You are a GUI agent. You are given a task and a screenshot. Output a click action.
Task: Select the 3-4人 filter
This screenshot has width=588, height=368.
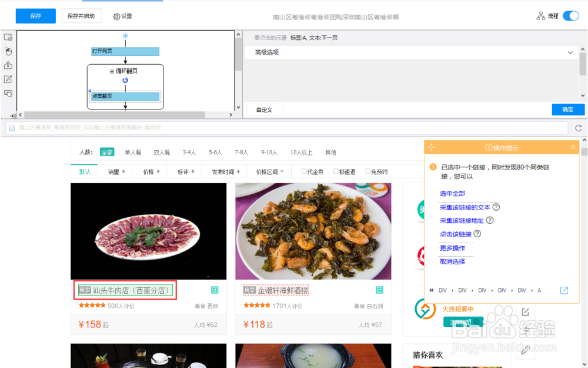click(189, 152)
